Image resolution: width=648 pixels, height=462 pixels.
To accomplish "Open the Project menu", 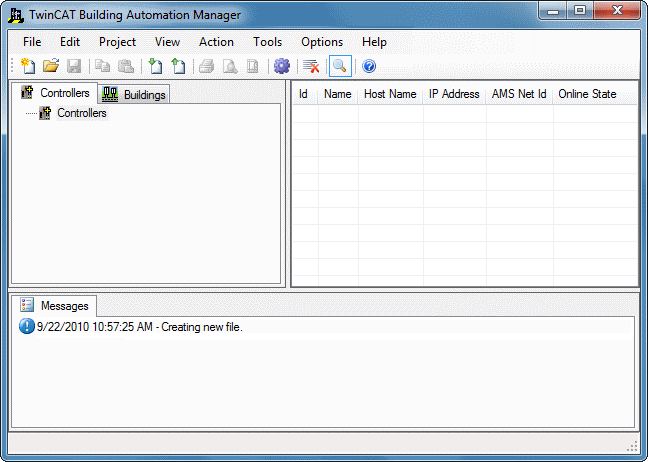I will 117,42.
